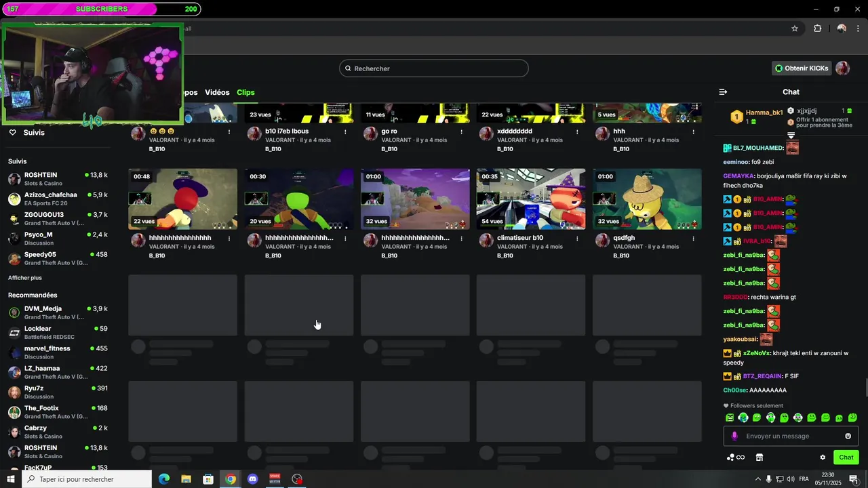The width and height of the screenshot is (868, 488).
Task: Open options menu for 'hhh' clip
Action: pos(693,131)
